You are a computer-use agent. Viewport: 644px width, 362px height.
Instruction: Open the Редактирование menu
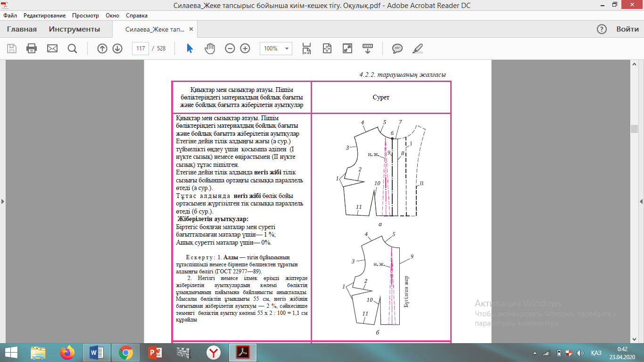click(x=44, y=16)
